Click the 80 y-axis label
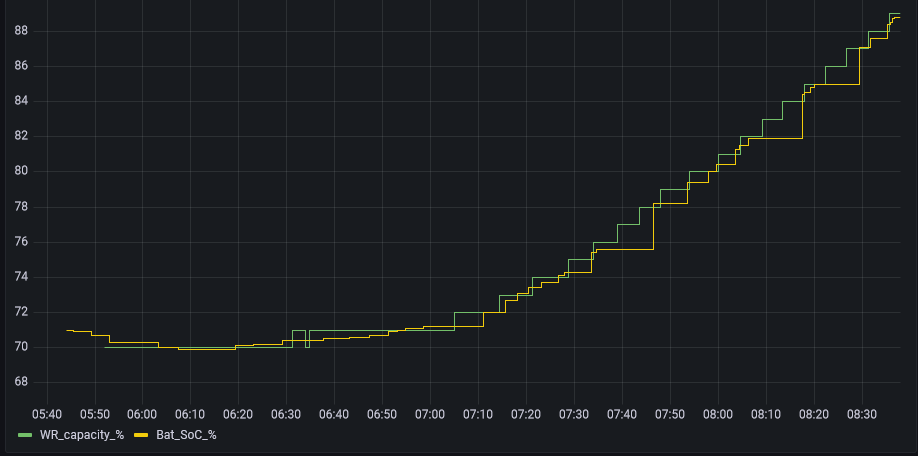Image resolution: width=918 pixels, height=456 pixels. click(x=22, y=172)
